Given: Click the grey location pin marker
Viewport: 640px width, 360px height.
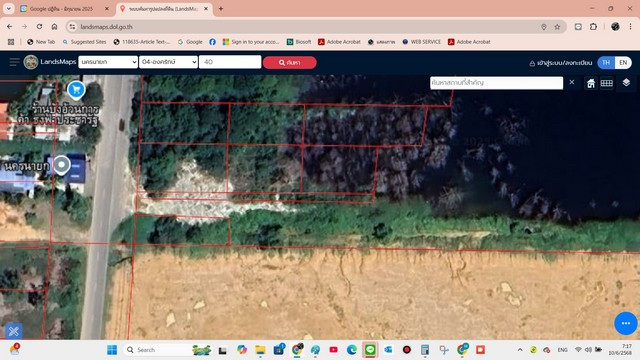Looking at the screenshot, I should pyautogui.click(x=62, y=165).
